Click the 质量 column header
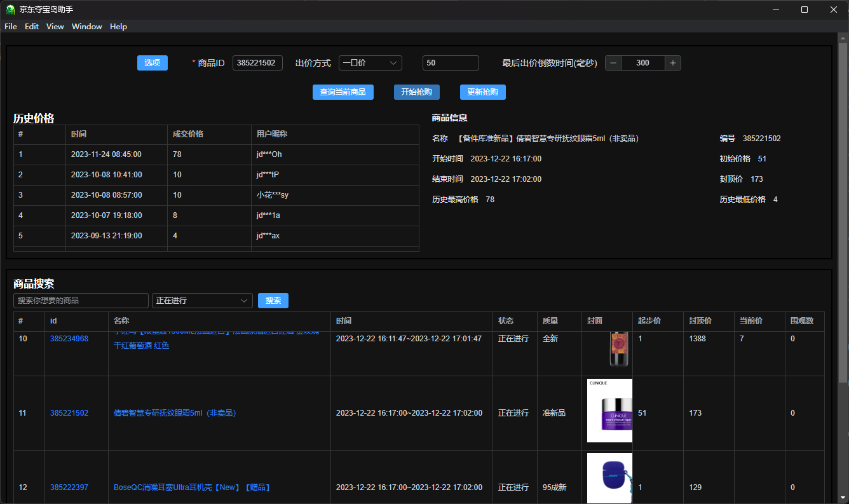This screenshot has width=849, height=504. (559, 321)
